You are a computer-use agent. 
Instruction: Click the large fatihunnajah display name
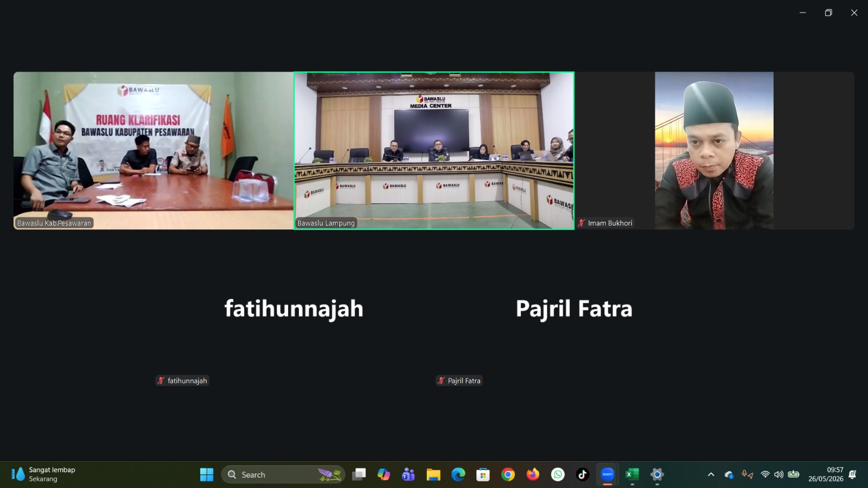[294, 309]
